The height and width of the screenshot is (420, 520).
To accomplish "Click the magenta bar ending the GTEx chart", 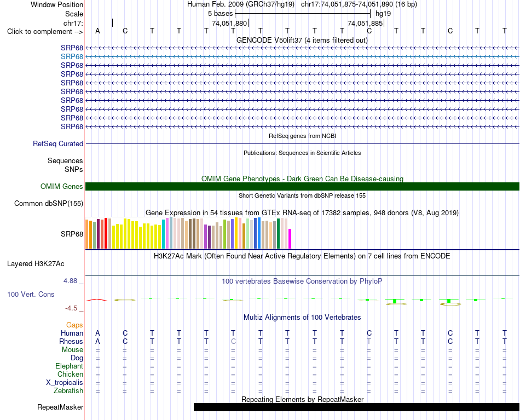I will [x=290, y=239].
